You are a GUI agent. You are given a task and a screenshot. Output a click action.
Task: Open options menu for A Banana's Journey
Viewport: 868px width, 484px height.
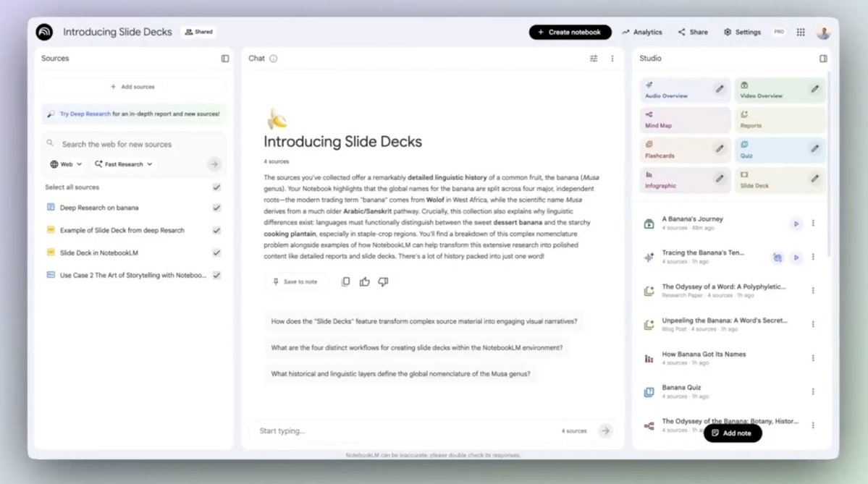[x=812, y=224]
